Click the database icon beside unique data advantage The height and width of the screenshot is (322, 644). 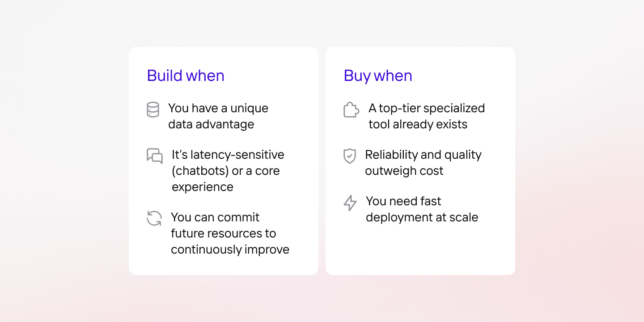(x=153, y=110)
